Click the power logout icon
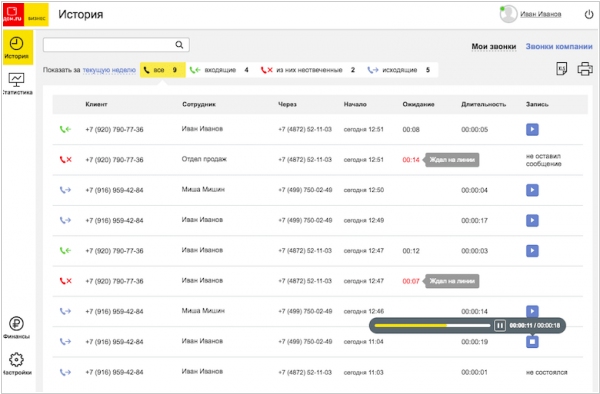The image size is (600, 394). [x=589, y=15]
